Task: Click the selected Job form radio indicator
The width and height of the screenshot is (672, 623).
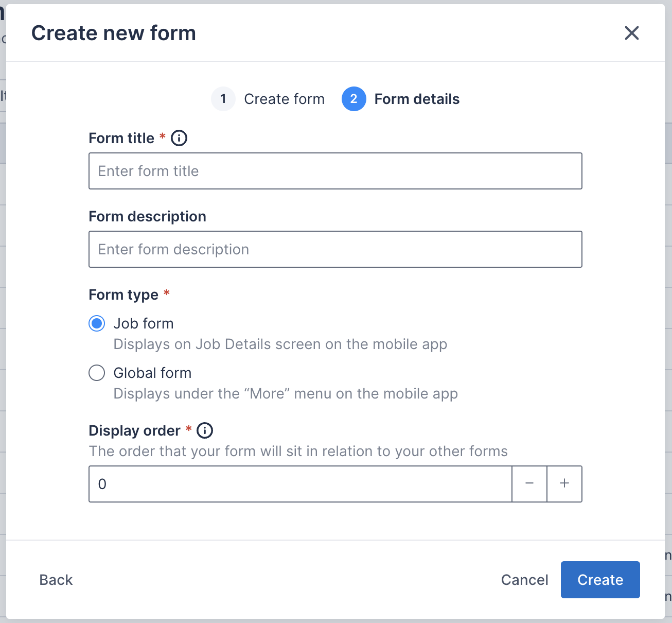Action: tap(97, 323)
